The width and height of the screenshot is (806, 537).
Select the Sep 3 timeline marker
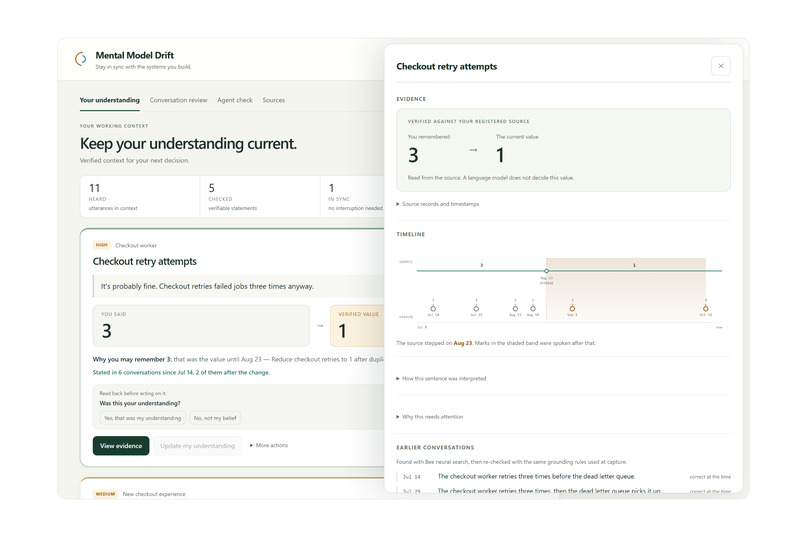(572, 308)
